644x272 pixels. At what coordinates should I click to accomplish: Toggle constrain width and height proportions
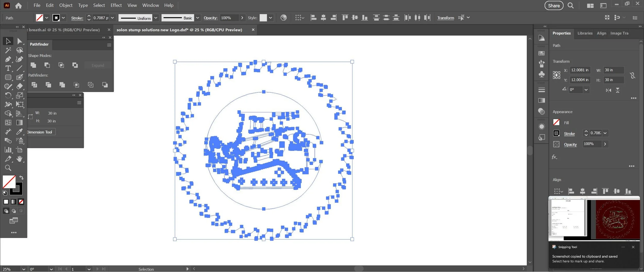coord(632,75)
